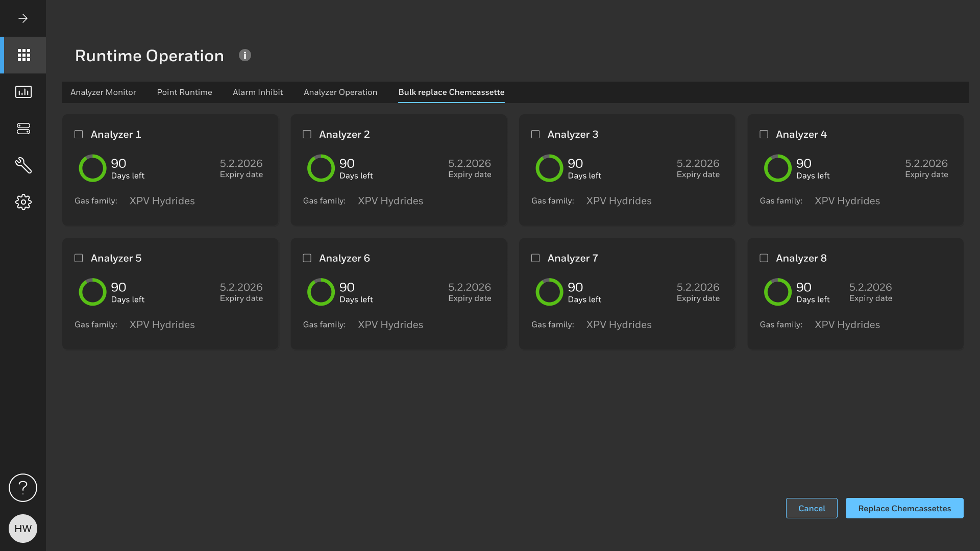Open the HW user avatar
Screen dimensions: 980x551
[x=23, y=529]
